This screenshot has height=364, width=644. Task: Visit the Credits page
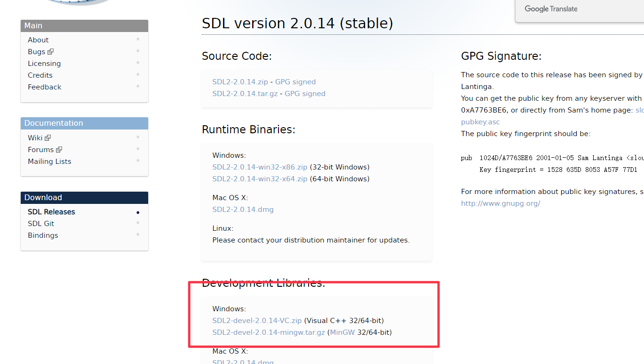(x=40, y=75)
